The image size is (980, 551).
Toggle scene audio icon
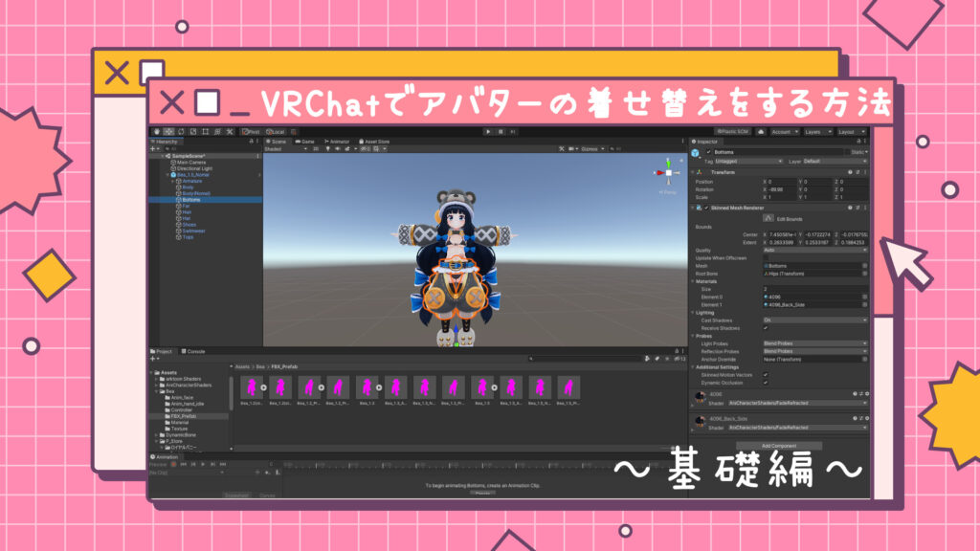338,149
